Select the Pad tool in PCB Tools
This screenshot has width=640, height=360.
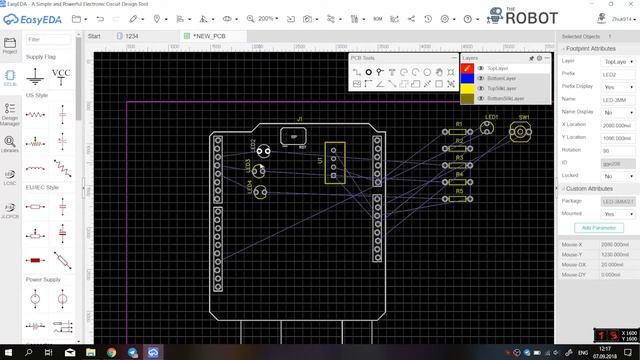coord(369,72)
